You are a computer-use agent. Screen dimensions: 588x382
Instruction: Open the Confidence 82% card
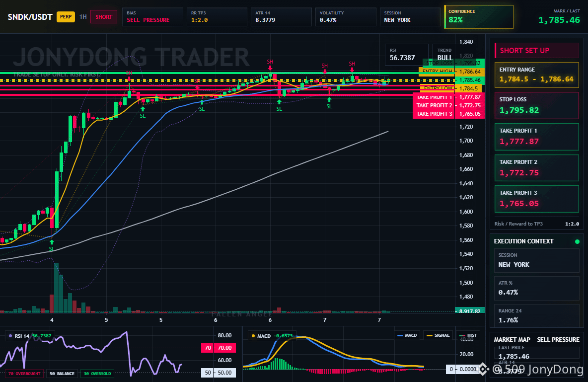pyautogui.click(x=479, y=17)
